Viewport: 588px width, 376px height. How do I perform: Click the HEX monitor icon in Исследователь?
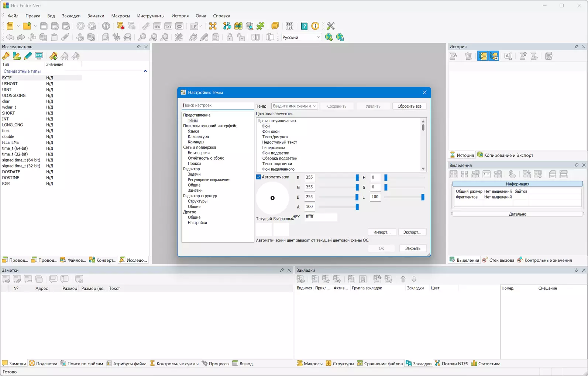(x=39, y=56)
